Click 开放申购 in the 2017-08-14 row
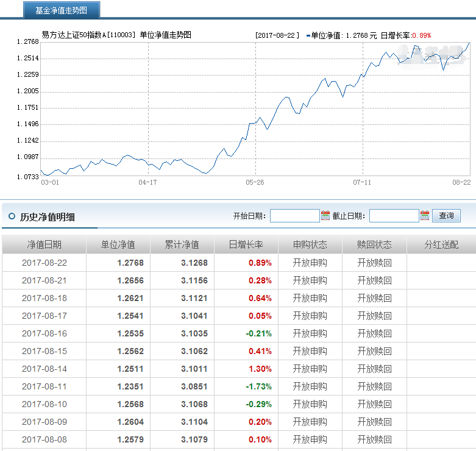The height and width of the screenshot is (451, 476). point(310,369)
